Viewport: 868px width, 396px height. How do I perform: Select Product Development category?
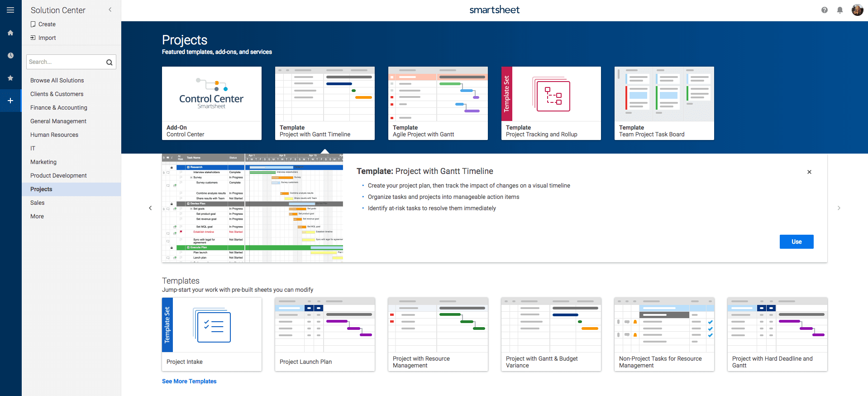tap(58, 175)
